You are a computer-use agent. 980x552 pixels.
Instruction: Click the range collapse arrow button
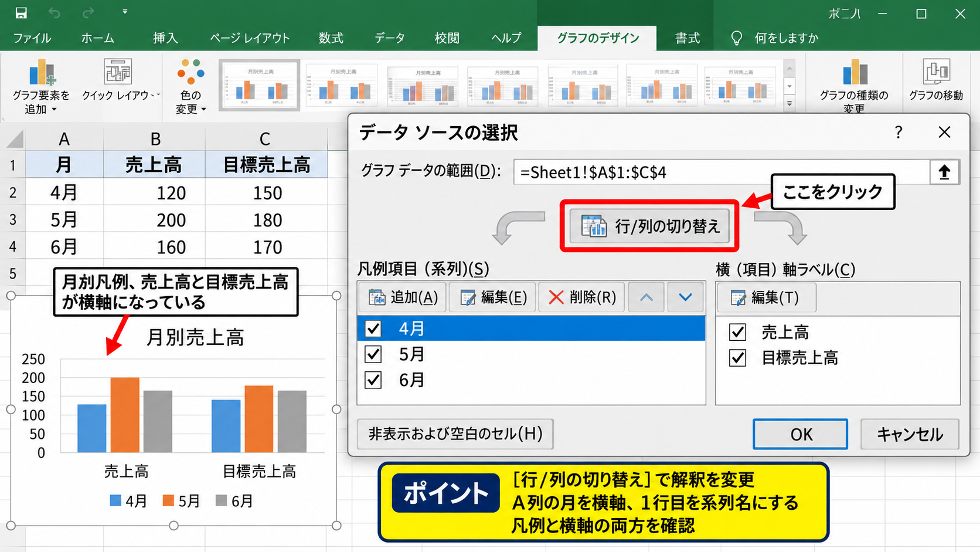pyautogui.click(x=944, y=172)
